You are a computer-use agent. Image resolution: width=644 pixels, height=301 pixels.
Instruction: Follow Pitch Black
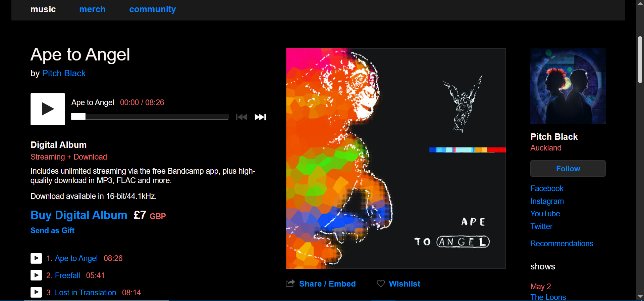pos(568,169)
